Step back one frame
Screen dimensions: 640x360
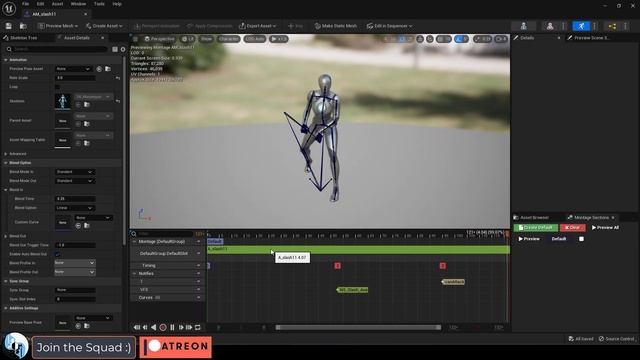pos(145,327)
